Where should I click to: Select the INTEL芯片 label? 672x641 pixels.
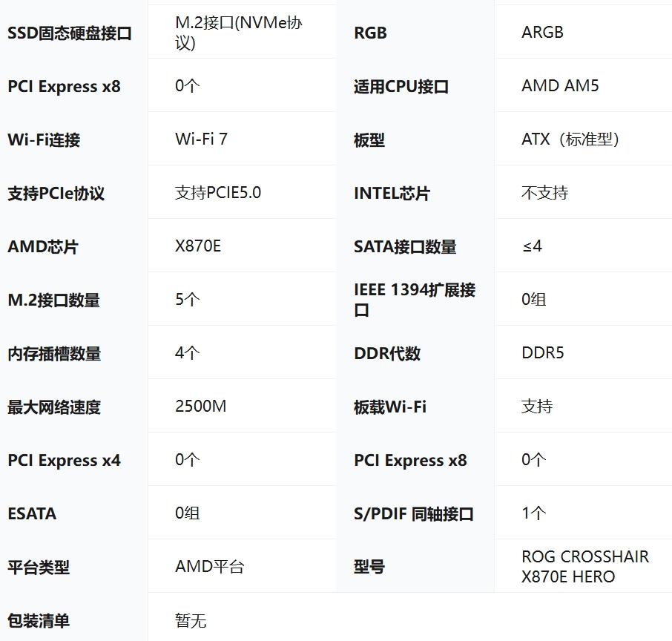click(392, 194)
